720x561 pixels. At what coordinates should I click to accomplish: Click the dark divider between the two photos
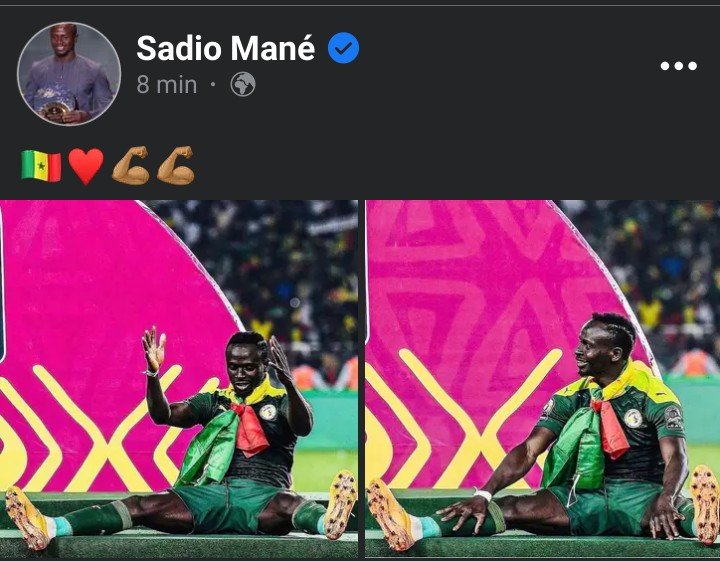pyautogui.click(x=362, y=379)
